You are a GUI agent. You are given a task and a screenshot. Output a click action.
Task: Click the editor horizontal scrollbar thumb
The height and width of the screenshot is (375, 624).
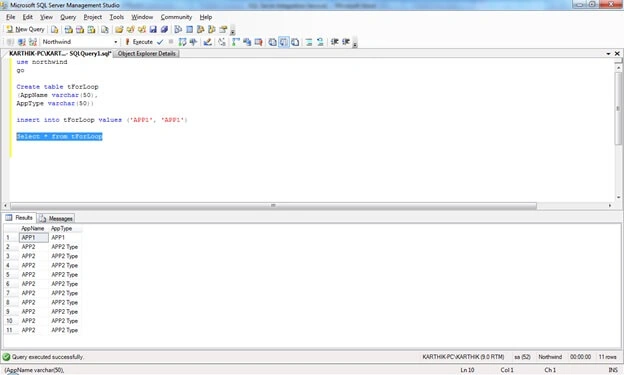click(x=273, y=205)
